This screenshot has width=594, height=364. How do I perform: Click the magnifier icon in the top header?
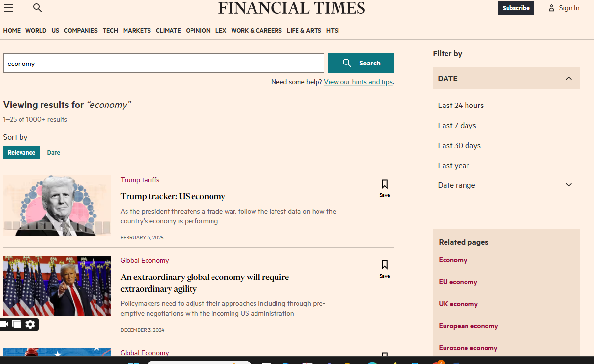coord(37,8)
